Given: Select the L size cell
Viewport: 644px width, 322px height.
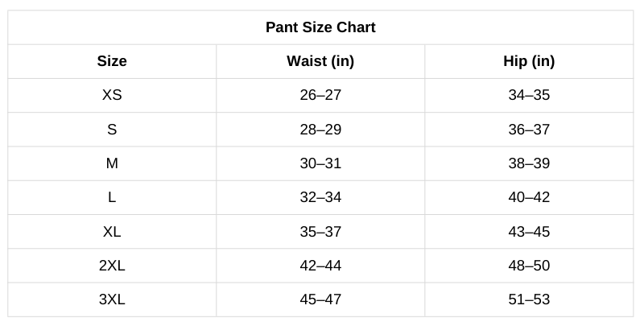Looking at the screenshot, I should click(112, 197).
